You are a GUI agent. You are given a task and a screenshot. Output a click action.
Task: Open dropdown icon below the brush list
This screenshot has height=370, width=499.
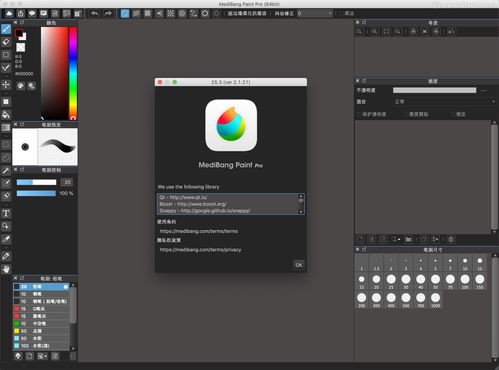coord(42,356)
